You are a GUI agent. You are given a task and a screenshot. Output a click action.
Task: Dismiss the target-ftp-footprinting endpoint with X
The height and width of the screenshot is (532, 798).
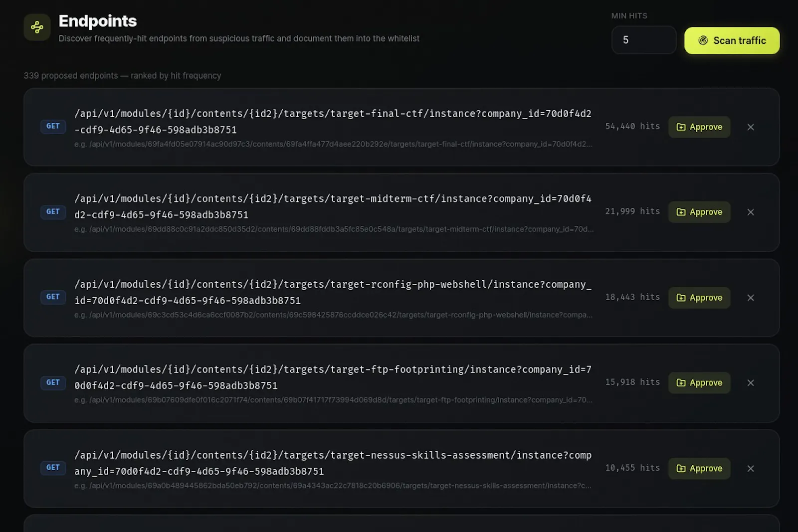click(x=751, y=383)
